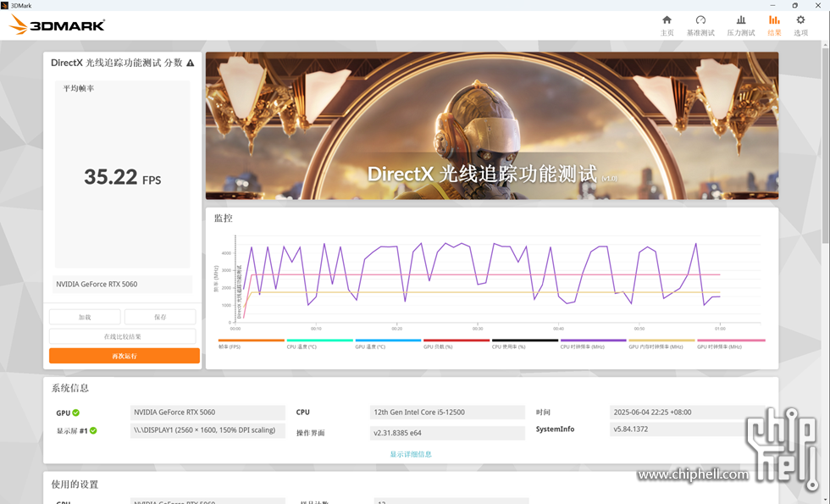The height and width of the screenshot is (504, 830).
Task: Select the SystemInfo v5.84.1372 value
Action: point(687,429)
